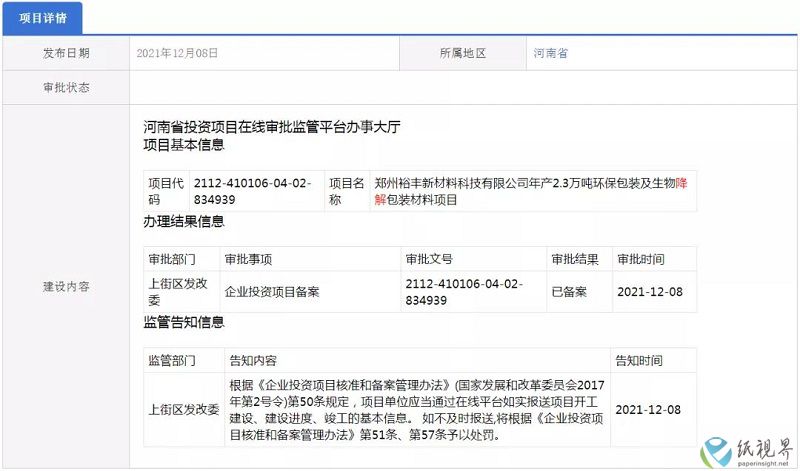
Task: Select project code 2112-410106-04-02-834939 in 项目基本信息
Action: pos(253,191)
